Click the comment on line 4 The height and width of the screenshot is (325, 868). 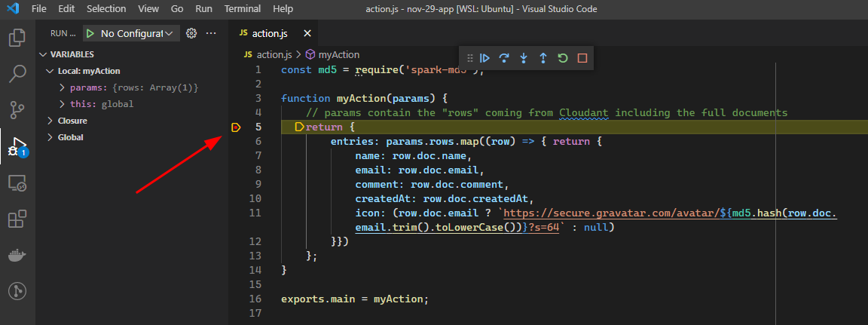(x=546, y=113)
